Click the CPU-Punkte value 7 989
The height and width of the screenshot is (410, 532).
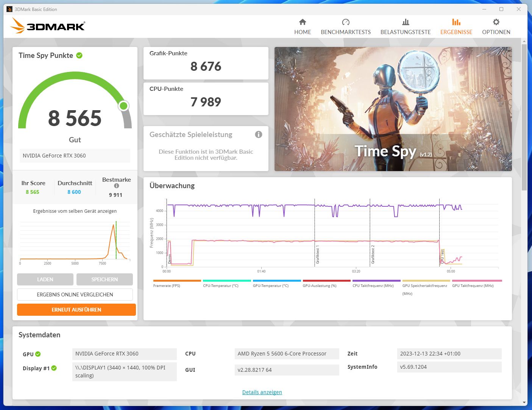tap(206, 102)
